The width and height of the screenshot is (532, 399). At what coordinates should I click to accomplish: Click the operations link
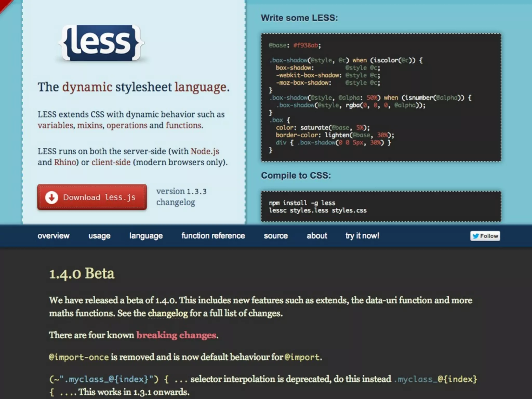click(x=127, y=125)
